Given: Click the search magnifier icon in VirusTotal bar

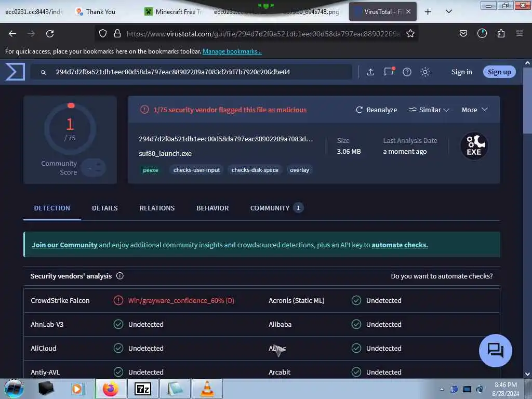Looking at the screenshot, I should click(x=44, y=72).
